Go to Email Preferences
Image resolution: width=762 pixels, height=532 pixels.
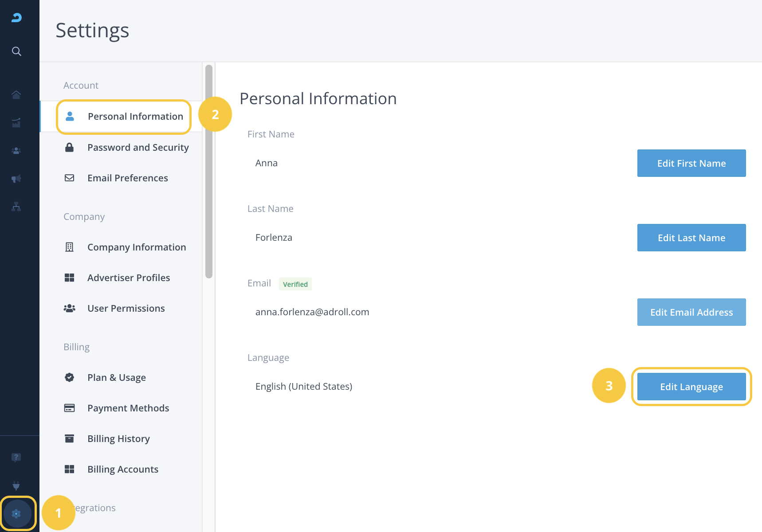coord(127,178)
